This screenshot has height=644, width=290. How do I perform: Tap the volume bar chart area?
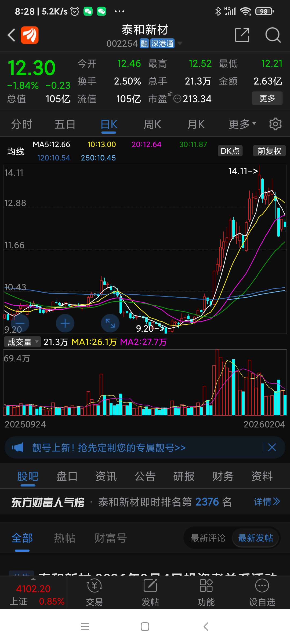pyautogui.click(x=145, y=383)
